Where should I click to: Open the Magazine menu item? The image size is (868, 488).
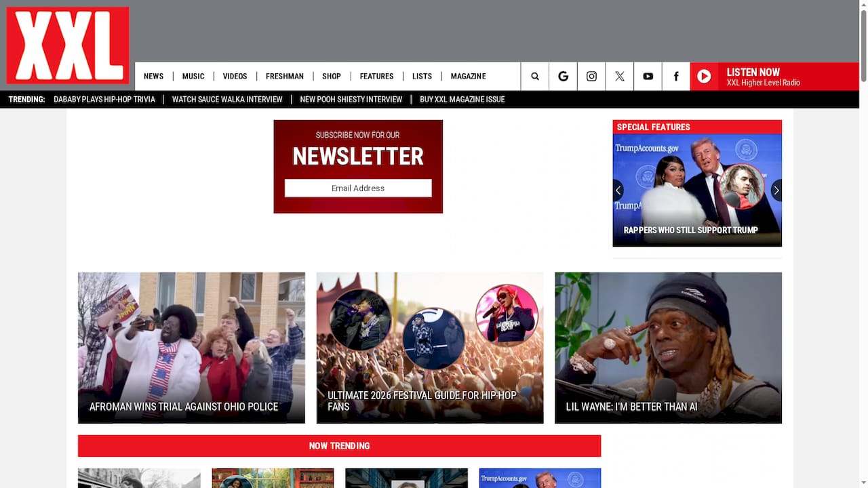click(x=468, y=77)
